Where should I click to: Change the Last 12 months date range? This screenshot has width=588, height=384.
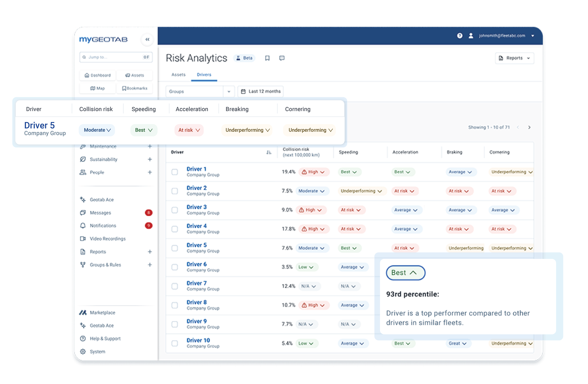click(x=260, y=91)
